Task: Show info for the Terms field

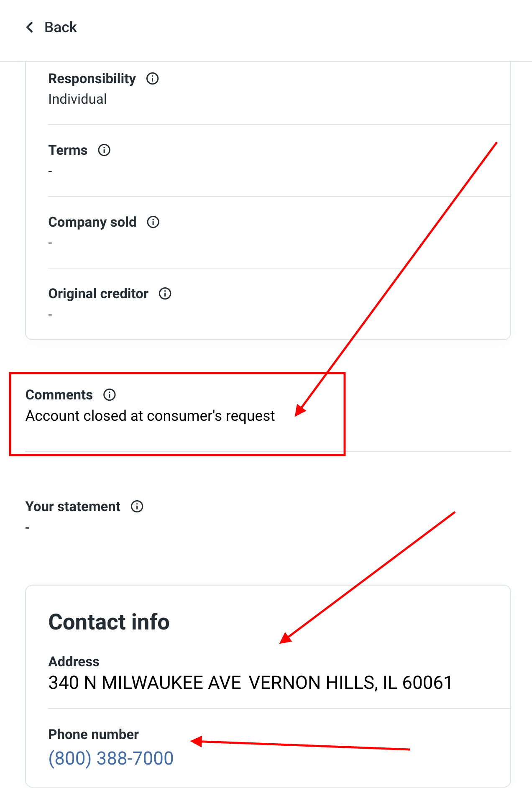Action: pyautogui.click(x=104, y=150)
